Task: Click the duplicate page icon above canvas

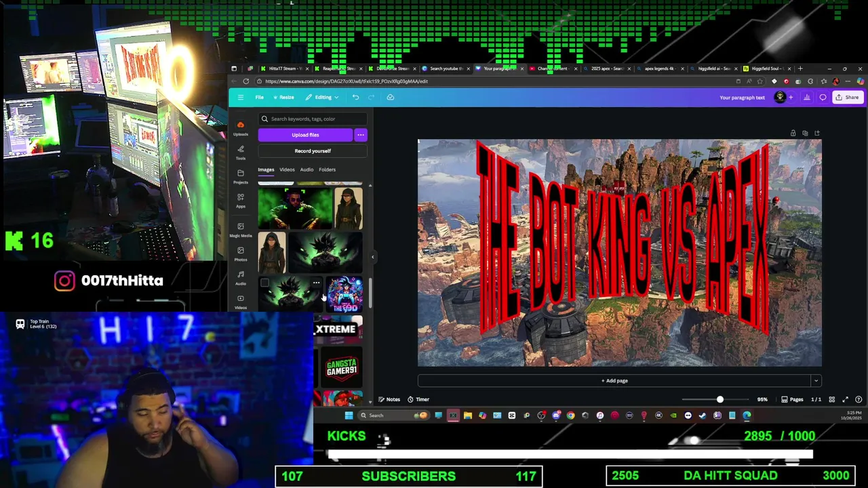Action: click(x=805, y=134)
